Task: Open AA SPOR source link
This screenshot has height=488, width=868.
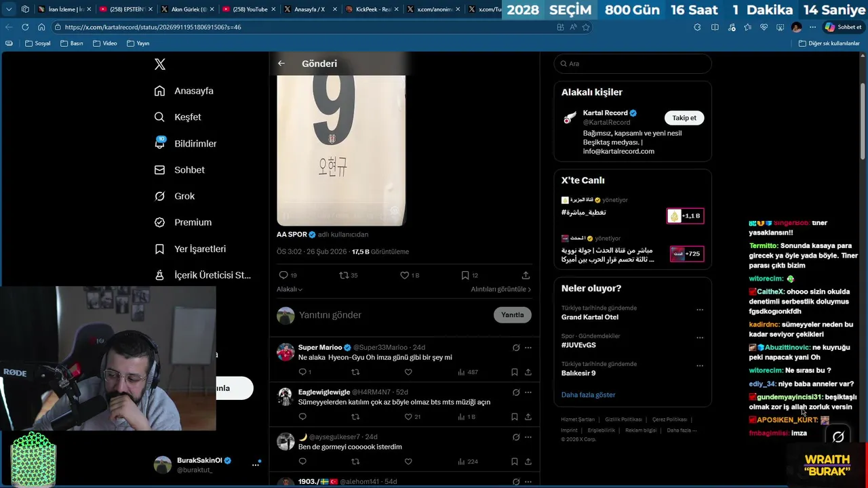Action: tap(292, 235)
